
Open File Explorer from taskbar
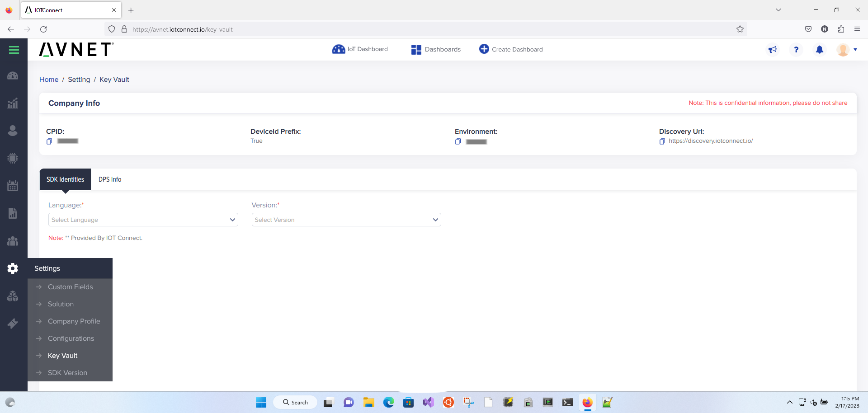click(369, 402)
